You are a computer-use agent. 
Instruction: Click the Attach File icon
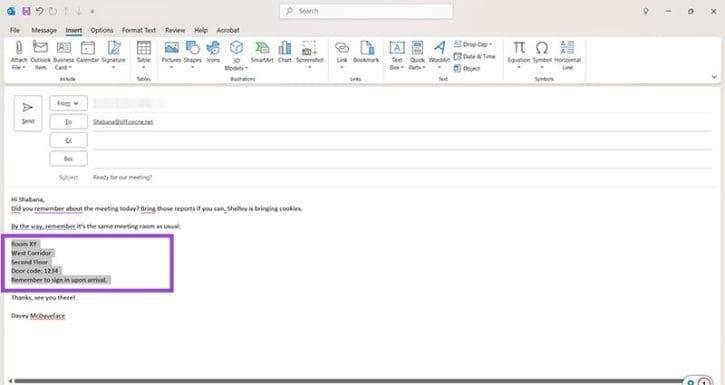(x=18, y=55)
